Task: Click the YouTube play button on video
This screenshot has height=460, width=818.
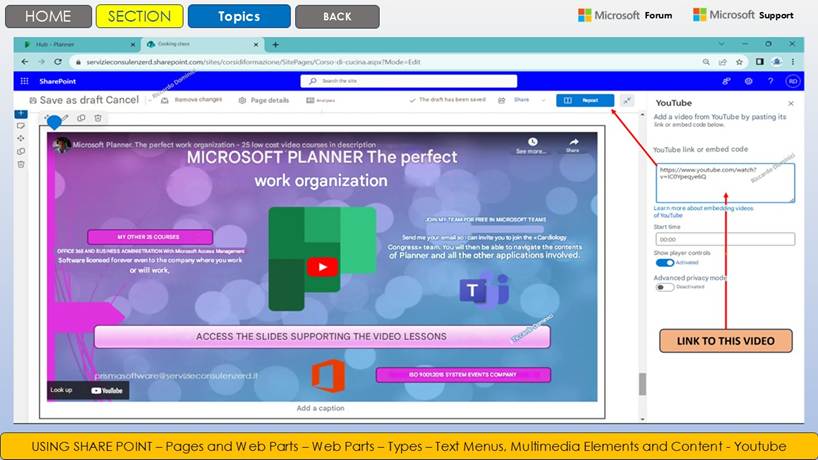Action: pyautogui.click(x=321, y=266)
